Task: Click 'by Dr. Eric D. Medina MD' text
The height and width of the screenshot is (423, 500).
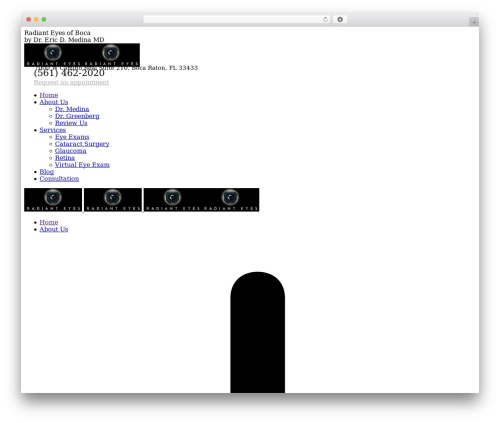Action: point(64,40)
